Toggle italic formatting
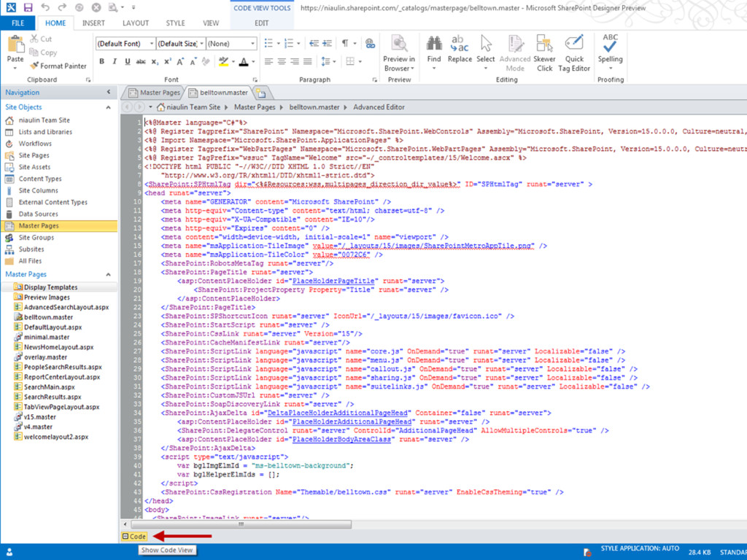This screenshot has width=747, height=560. (x=115, y=61)
